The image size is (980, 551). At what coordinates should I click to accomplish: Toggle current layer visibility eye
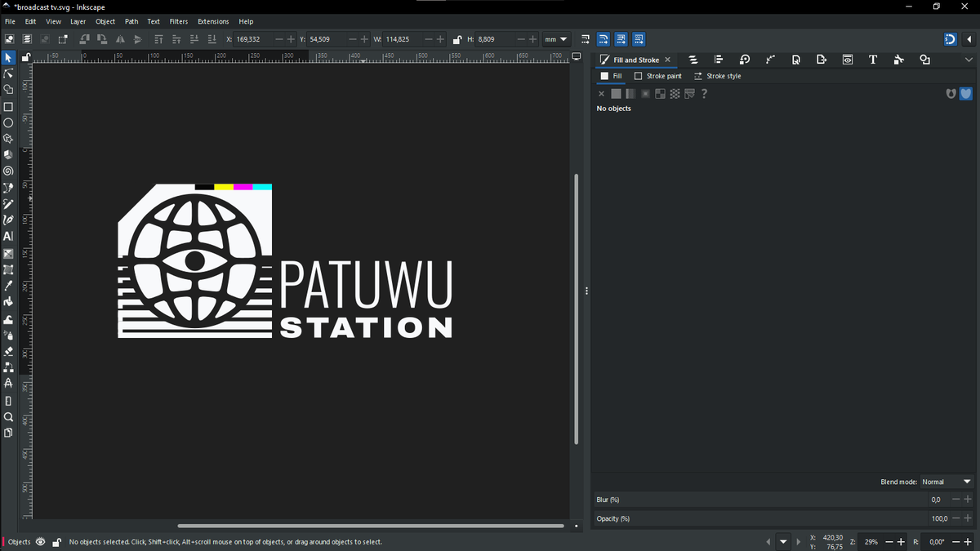coord(41,542)
